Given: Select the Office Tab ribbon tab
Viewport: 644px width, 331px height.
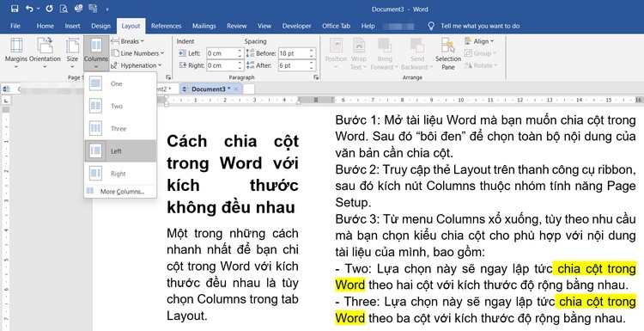Looking at the screenshot, I should coord(336,26).
